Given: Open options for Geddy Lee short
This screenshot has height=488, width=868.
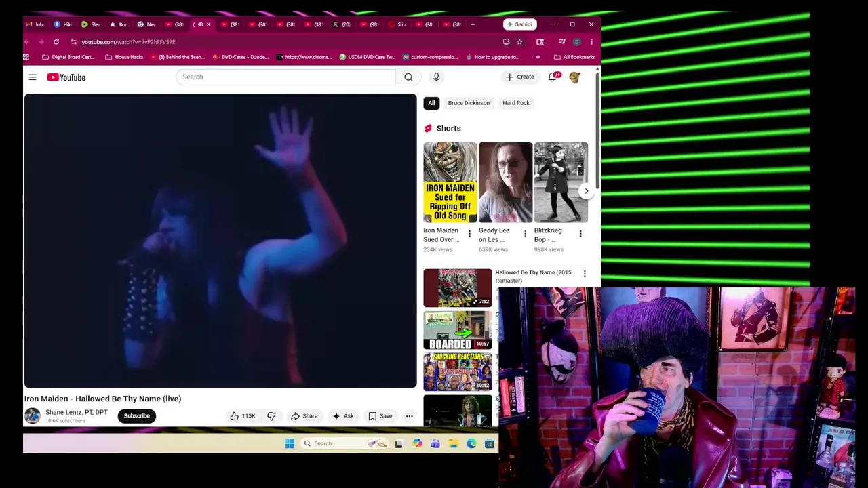Looking at the screenshot, I should click(525, 234).
